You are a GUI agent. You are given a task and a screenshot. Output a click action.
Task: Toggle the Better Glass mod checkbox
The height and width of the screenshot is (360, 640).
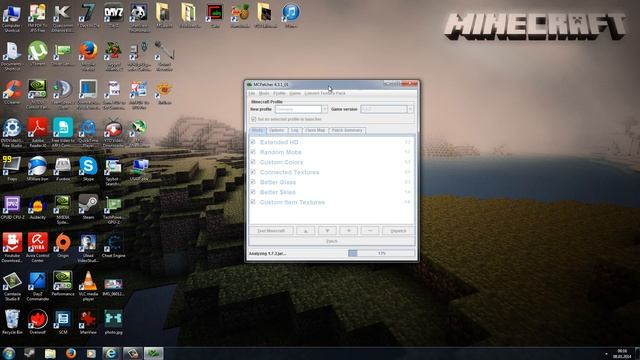(253, 182)
